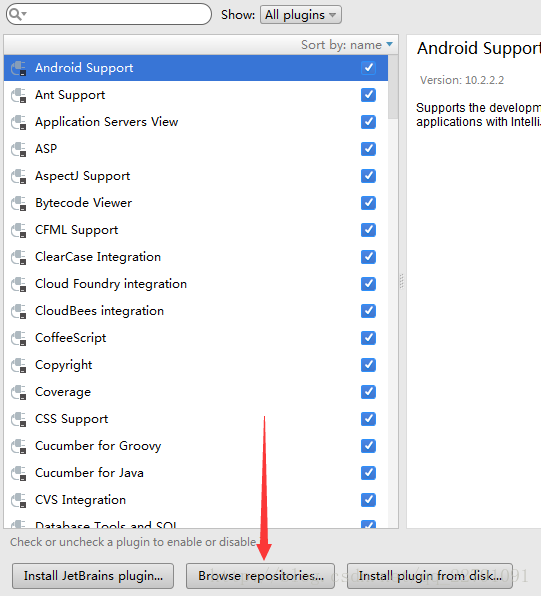Click the Coverage plugin icon
This screenshot has width=541, height=596.
(x=19, y=392)
